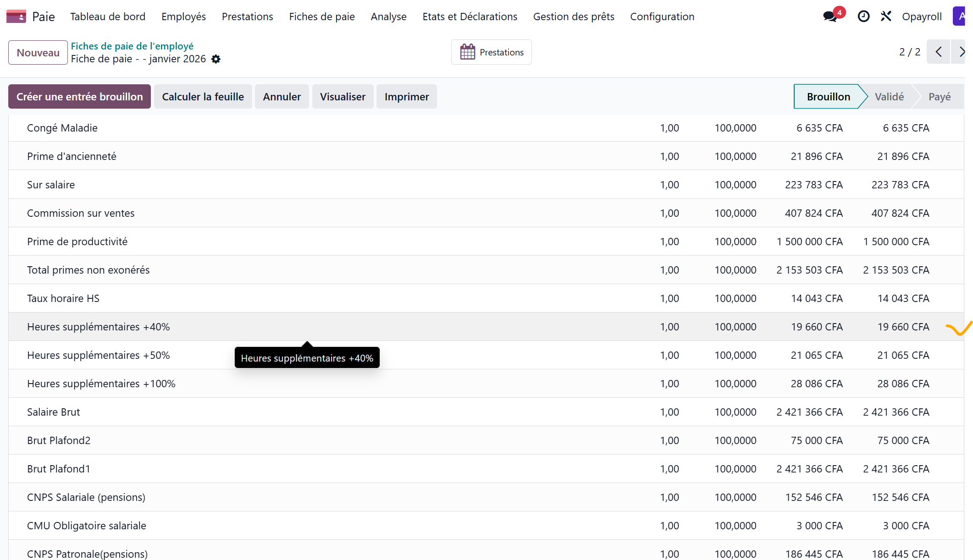Select the Salaire Brut row
The width and height of the screenshot is (973, 560).
coord(486,412)
